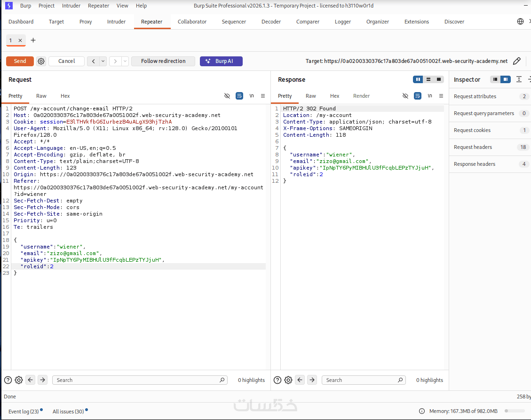
Task: Toggle show newline characters in response
Action: tap(430, 96)
